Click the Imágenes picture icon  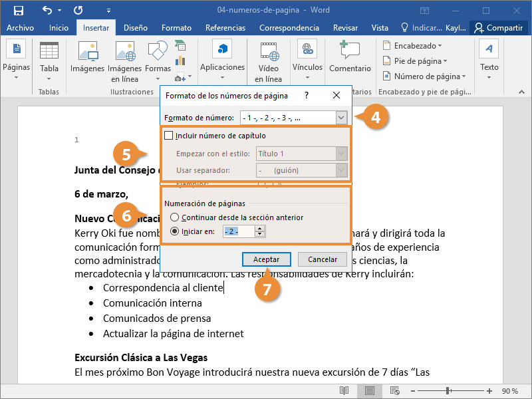pos(87,52)
